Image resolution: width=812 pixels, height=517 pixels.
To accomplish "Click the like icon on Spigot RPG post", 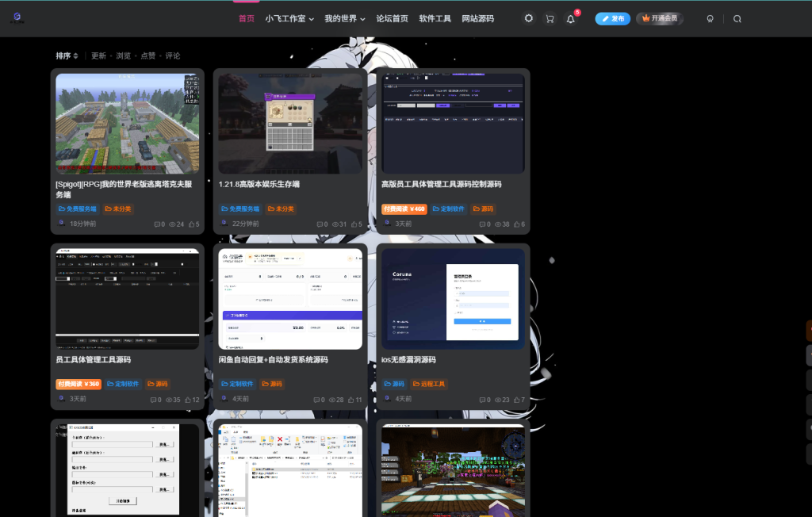I will click(x=192, y=224).
